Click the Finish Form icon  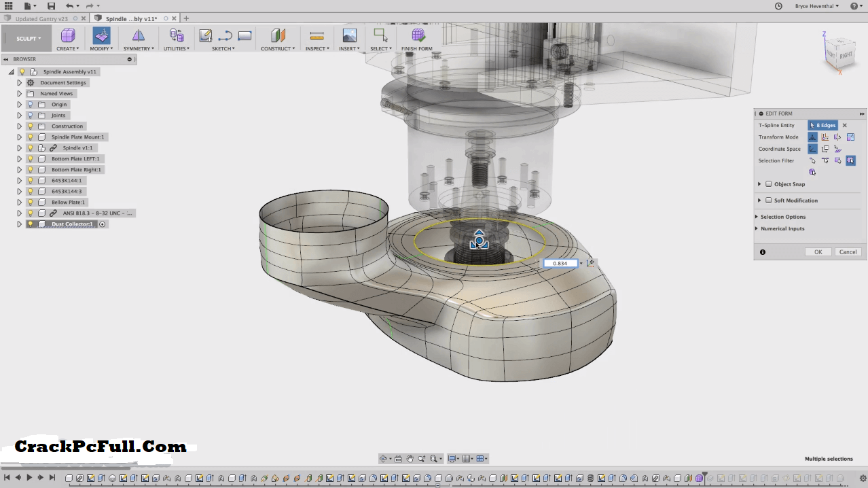point(418,36)
